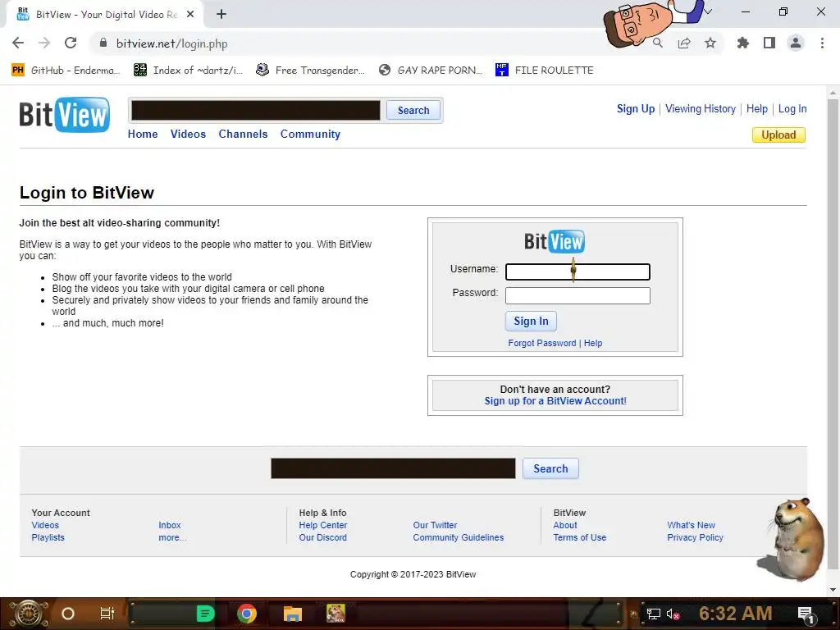The width and height of the screenshot is (840, 630).
Task: Open the steampunk Start button
Action: tap(28, 614)
